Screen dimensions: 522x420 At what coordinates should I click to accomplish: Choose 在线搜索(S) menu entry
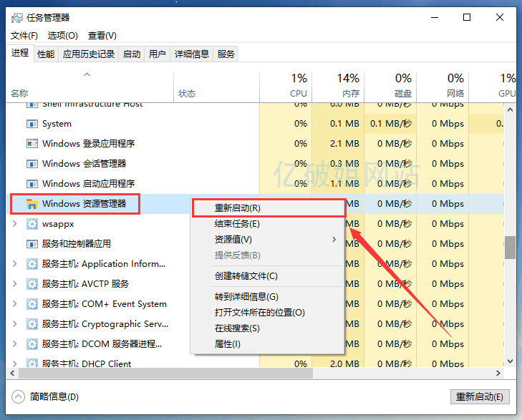(269, 328)
